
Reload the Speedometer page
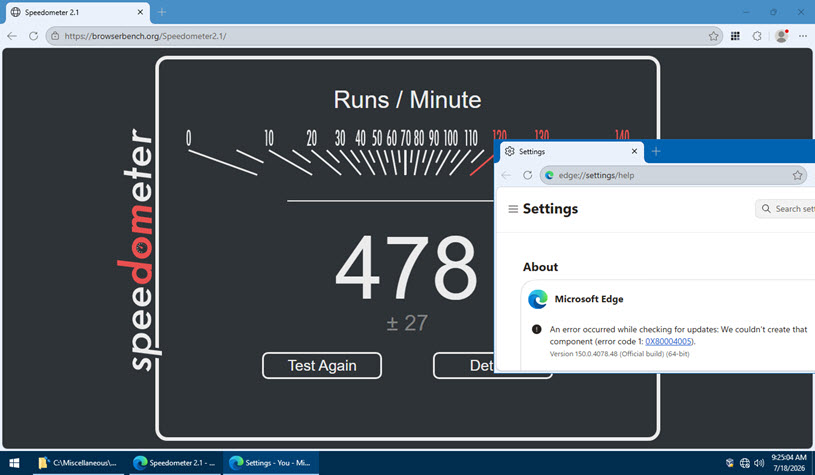[33, 36]
